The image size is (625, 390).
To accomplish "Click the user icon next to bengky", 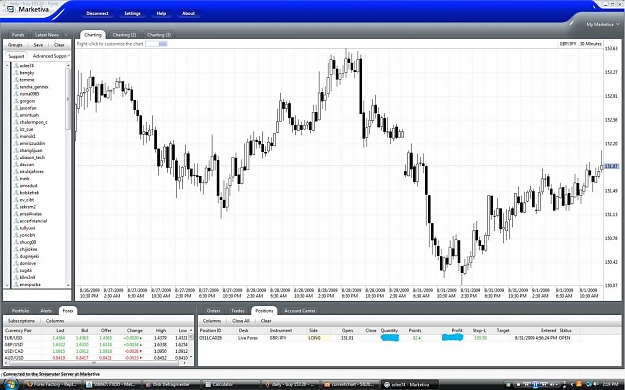I will click(16, 73).
